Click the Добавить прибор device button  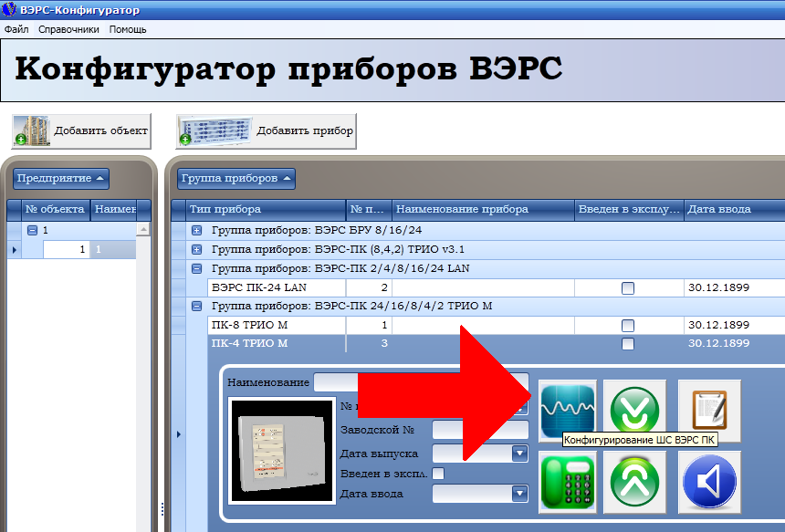(266, 130)
